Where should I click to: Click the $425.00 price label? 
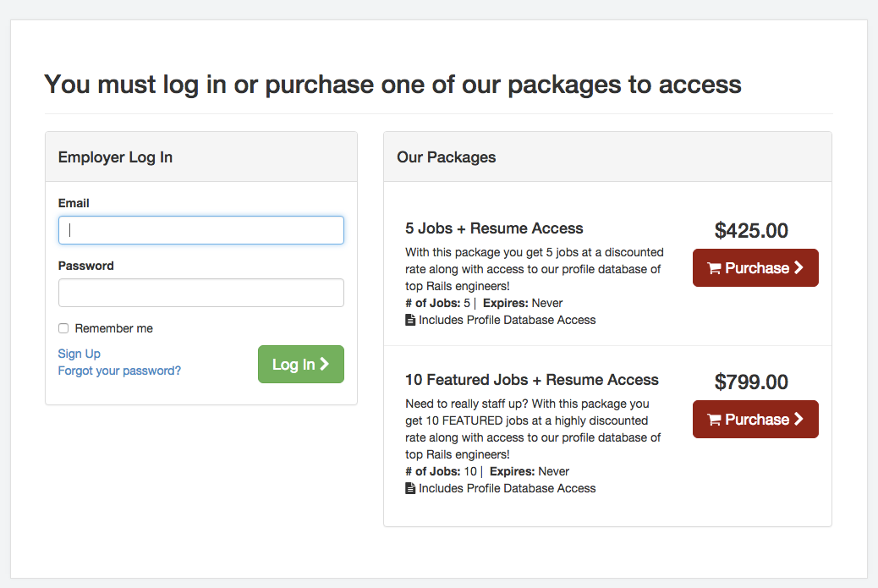pyautogui.click(x=751, y=230)
